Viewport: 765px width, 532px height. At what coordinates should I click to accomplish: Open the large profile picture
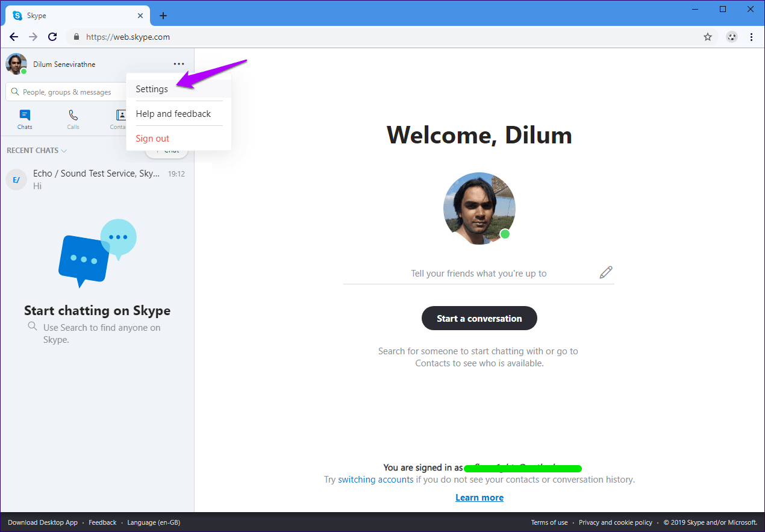479,208
